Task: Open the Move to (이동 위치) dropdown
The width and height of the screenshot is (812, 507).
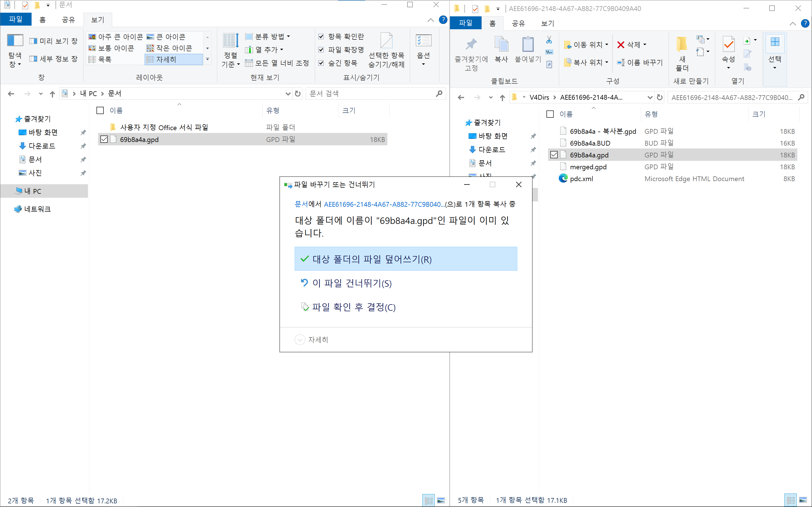Action: pos(586,45)
